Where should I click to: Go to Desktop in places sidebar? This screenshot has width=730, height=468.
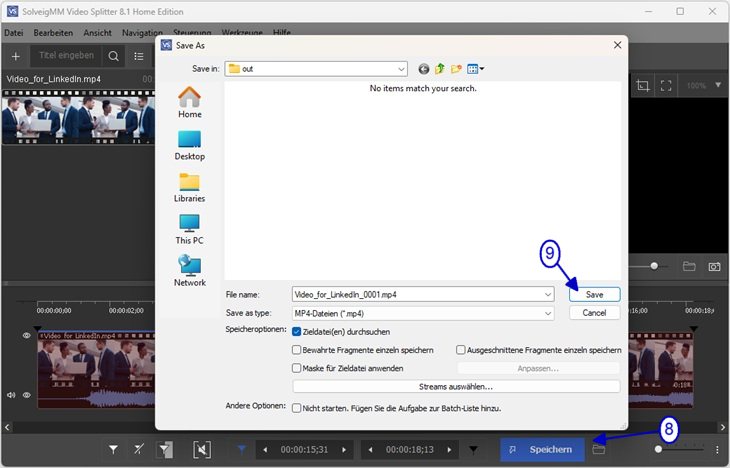click(x=189, y=145)
